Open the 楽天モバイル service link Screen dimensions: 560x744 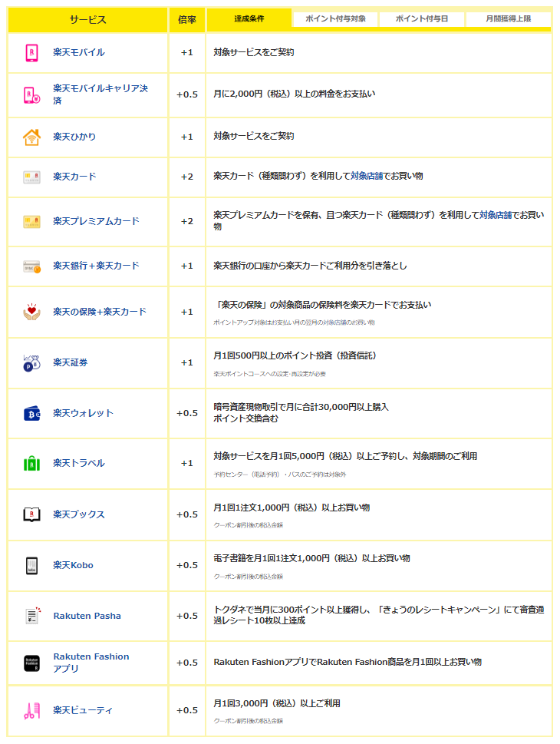(79, 53)
